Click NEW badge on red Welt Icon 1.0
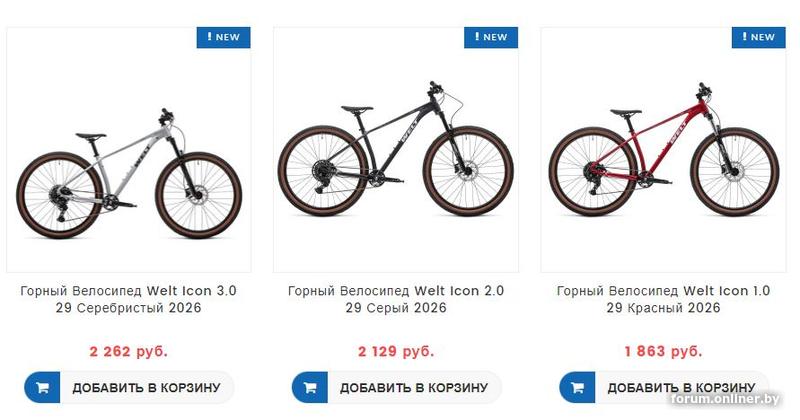Screen dimensions: 800x420 [759, 37]
